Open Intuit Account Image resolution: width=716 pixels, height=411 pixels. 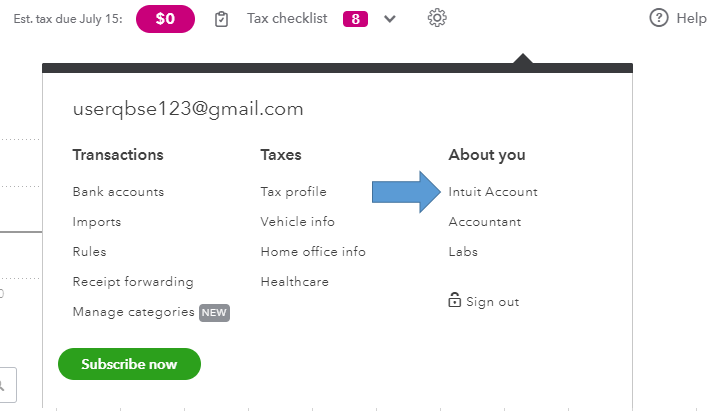493,192
